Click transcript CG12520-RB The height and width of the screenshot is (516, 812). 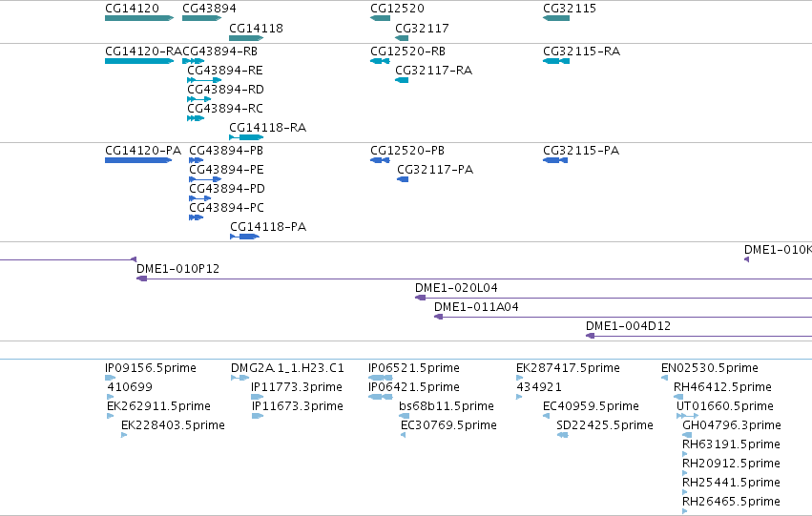click(380, 61)
